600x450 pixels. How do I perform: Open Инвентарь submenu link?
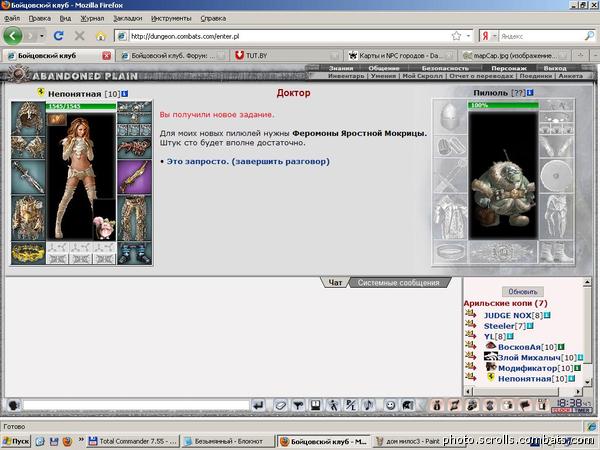click(x=346, y=76)
